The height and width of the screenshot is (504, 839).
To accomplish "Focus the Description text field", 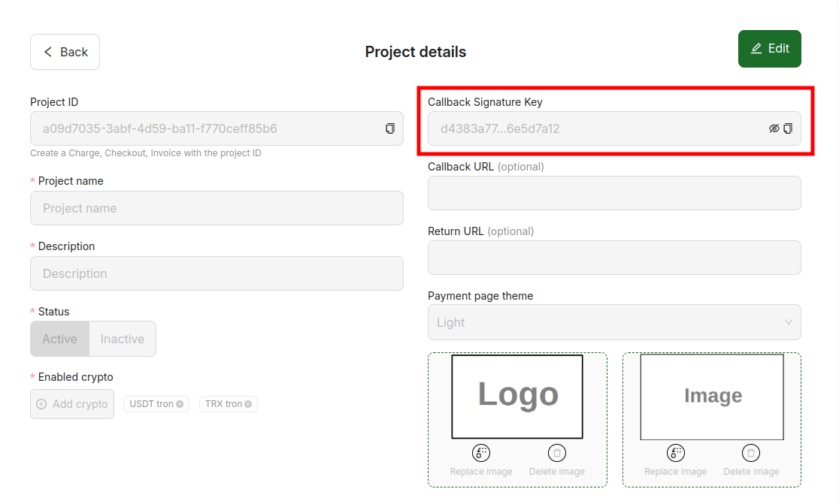I will 217,273.
